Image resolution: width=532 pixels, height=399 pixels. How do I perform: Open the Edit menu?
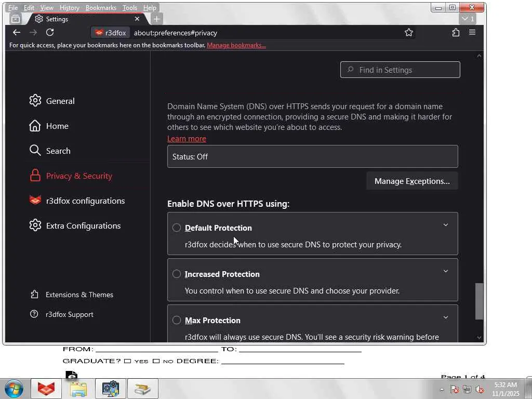coord(29,7)
